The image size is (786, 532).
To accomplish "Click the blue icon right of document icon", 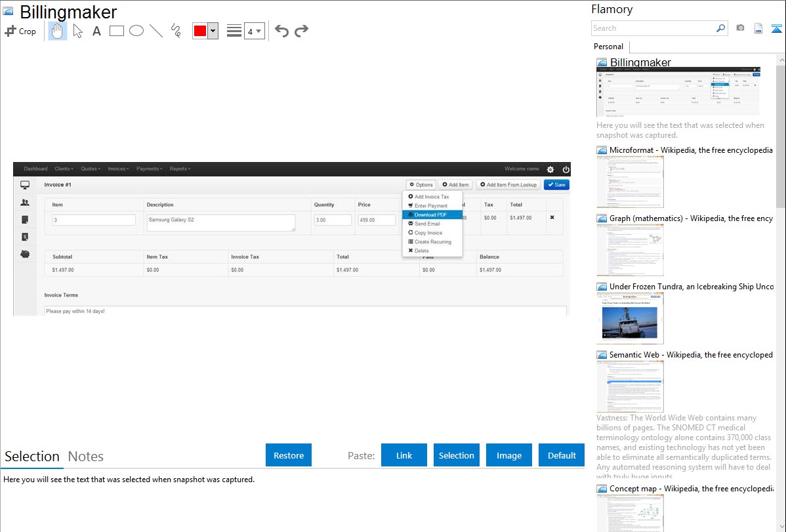I will (776, 28).
